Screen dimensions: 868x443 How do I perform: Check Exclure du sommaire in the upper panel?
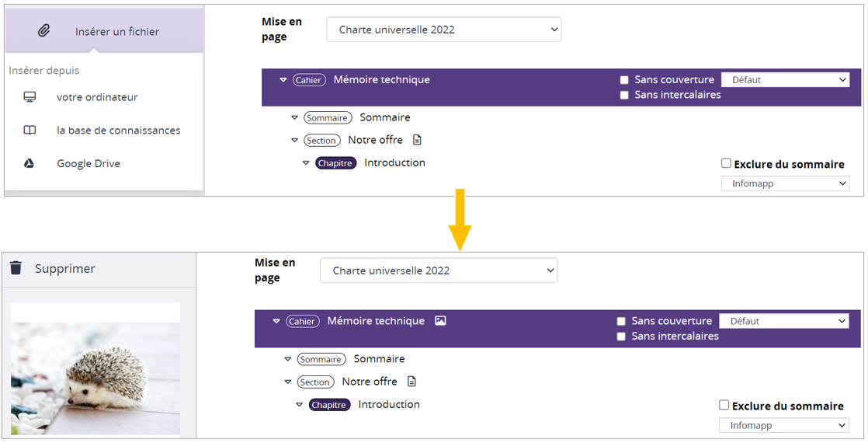(x=726, y=163)
